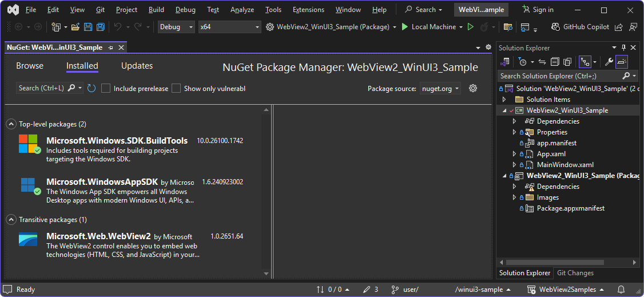Toggle Include prerelease checkbox
Screen dimensions: 644x297
106,88
